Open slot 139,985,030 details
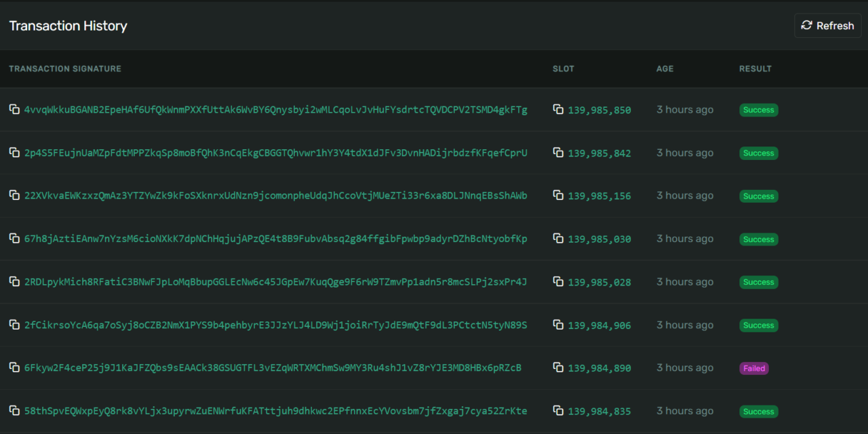Screen dimensions: 868x434 [x=599, y=239]
